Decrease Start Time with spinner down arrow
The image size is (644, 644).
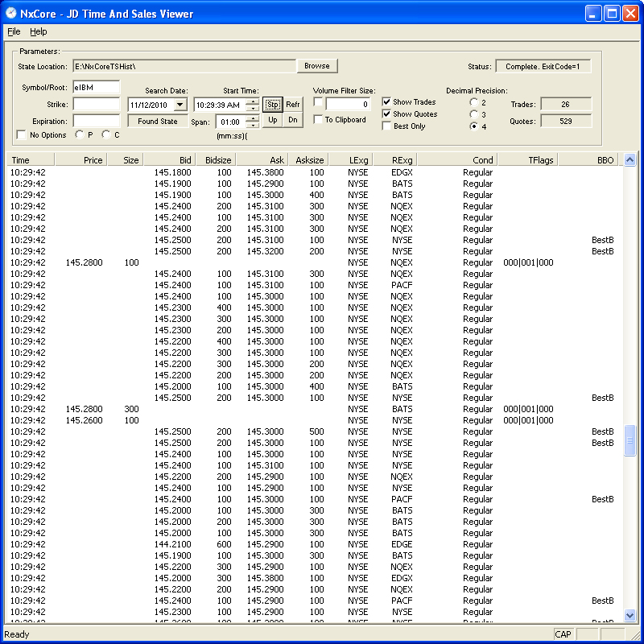click(x=253, y=109)
